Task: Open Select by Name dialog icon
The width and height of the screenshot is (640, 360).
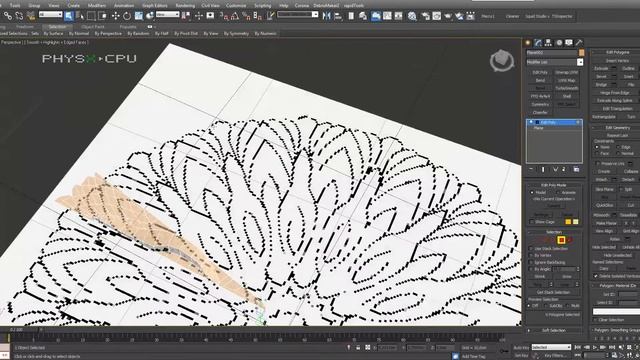Action: (x=80, y=16)
